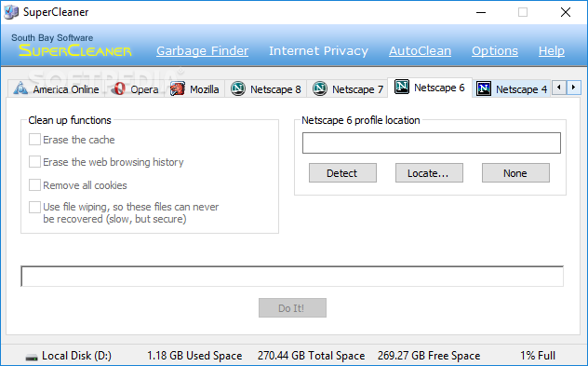Select the Netscape 6 tab
588x366 pixels.
coord(430,88)
